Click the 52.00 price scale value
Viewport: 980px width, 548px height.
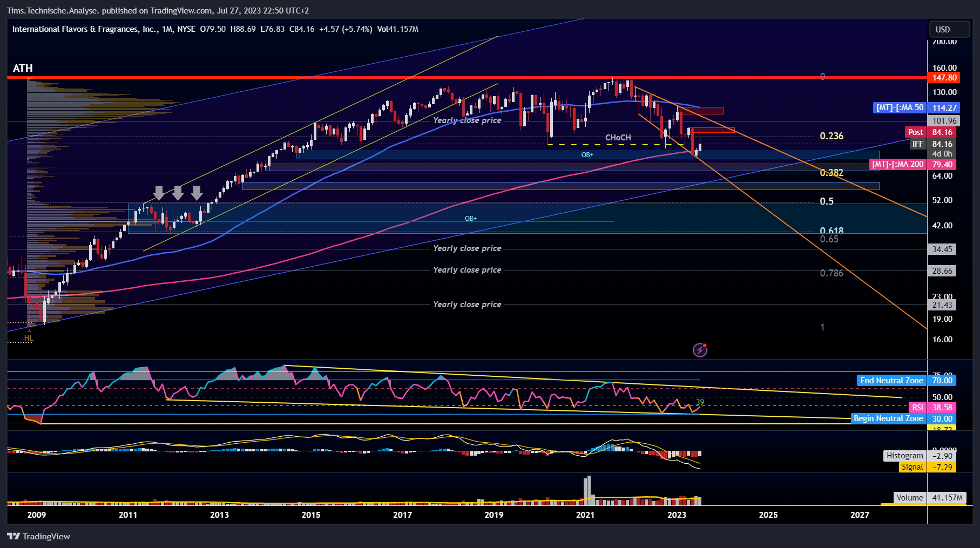coord(942,200)
